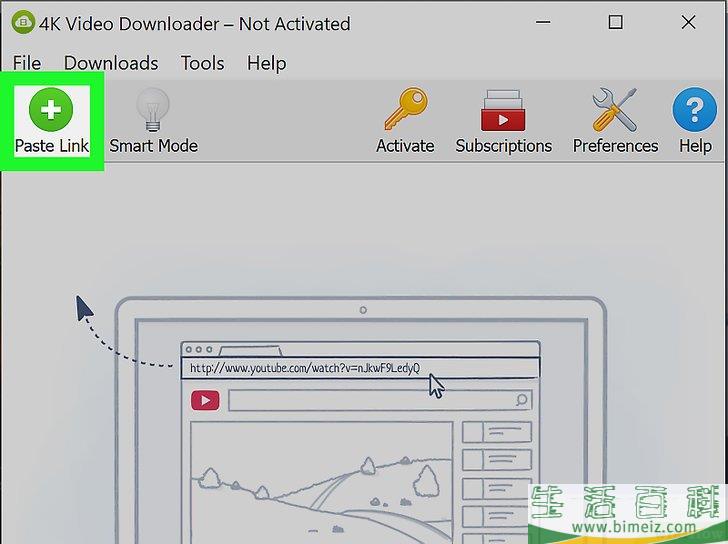Viewport: 728px width, 544px height.
Task: Close the 4K Video Downloader window
Action: 688,22
